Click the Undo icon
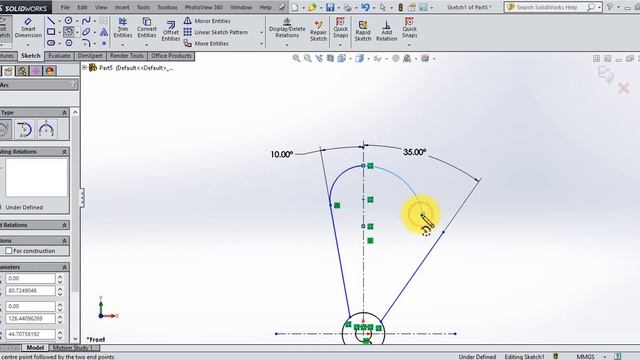The image size is (640, 360). [x=365, y=7]
